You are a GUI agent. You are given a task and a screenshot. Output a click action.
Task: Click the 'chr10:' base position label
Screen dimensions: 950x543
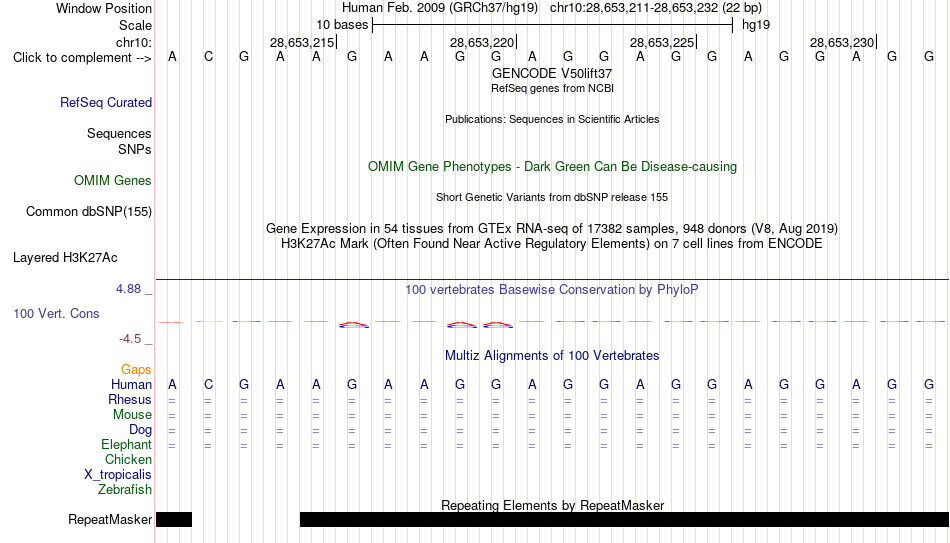[134, 42]
